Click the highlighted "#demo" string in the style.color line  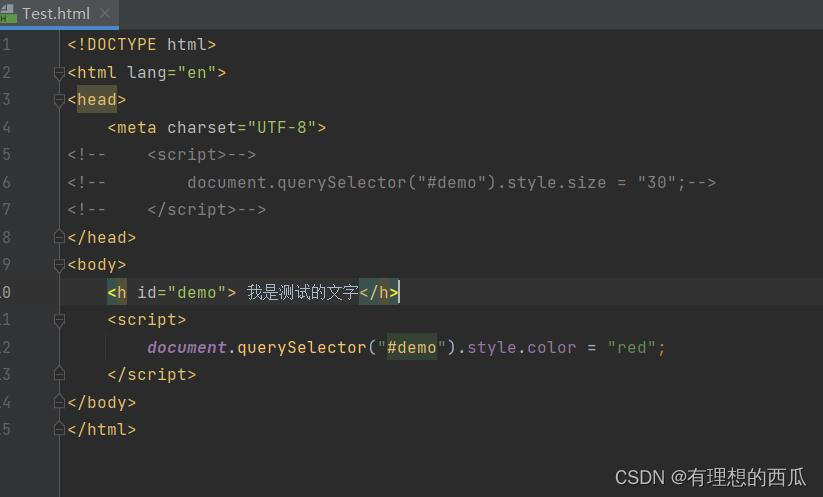point(412,347)
